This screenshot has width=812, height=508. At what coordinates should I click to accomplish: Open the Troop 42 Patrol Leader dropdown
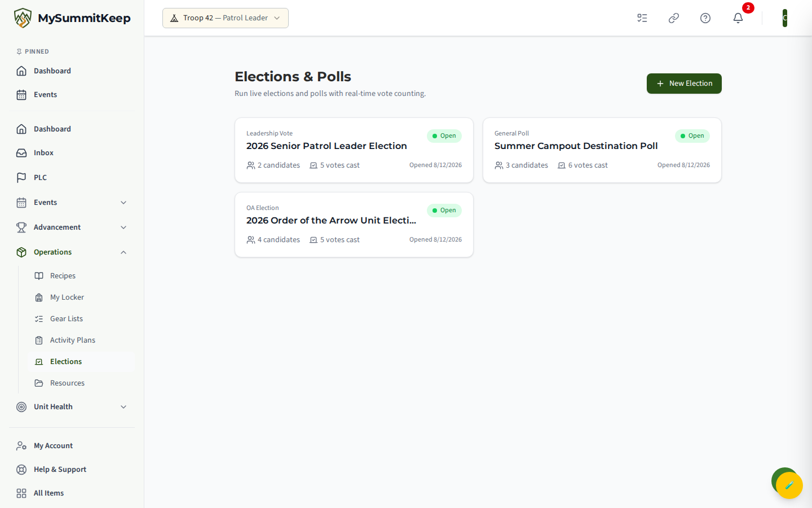coord(226,18)
